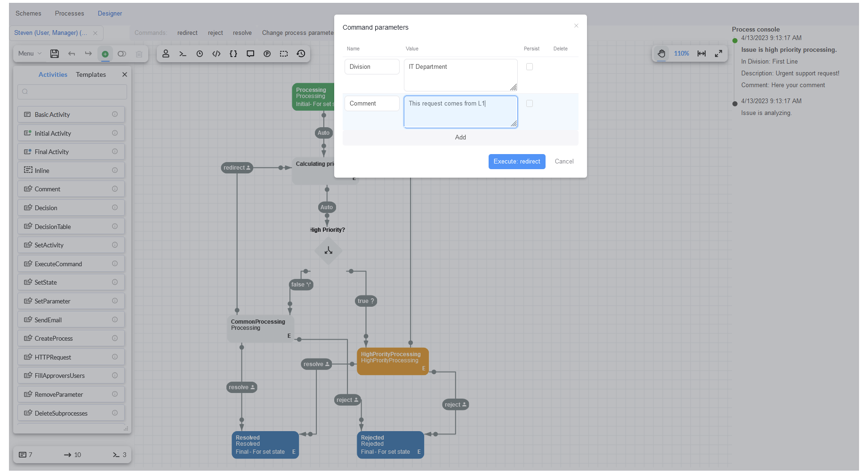Click the fit-to-width icon
The height and width of the screenshot is (474, 868).
pos(701,54)
